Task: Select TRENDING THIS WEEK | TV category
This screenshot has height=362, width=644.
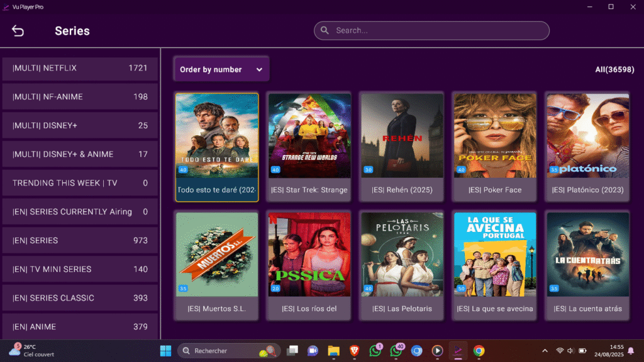Action: point(80,183)
